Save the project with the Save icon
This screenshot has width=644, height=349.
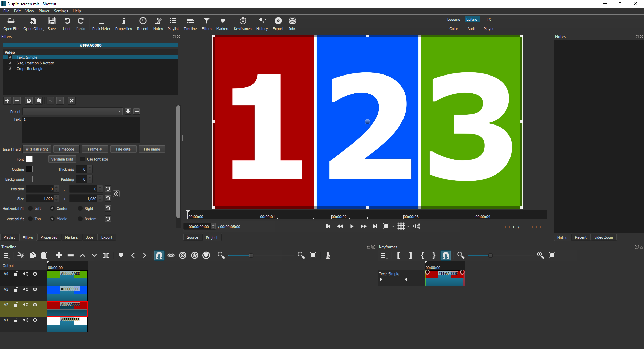click(52, 24)
